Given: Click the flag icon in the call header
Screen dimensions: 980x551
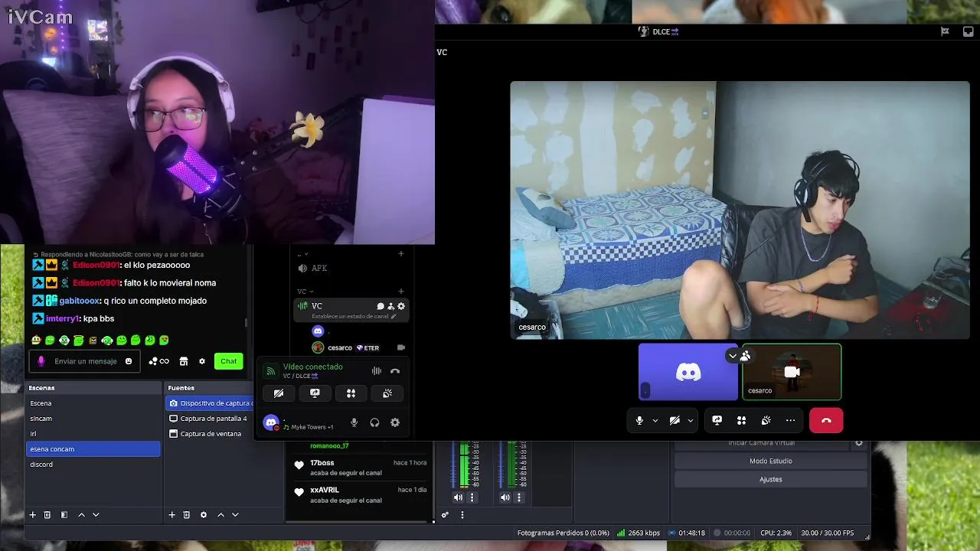Looking at the screenshot, I should click(x=945, y=31).
